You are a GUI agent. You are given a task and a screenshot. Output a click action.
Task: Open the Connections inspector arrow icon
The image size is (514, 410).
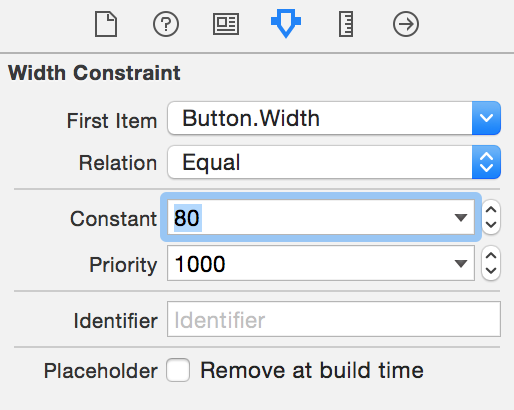[406, 24]
